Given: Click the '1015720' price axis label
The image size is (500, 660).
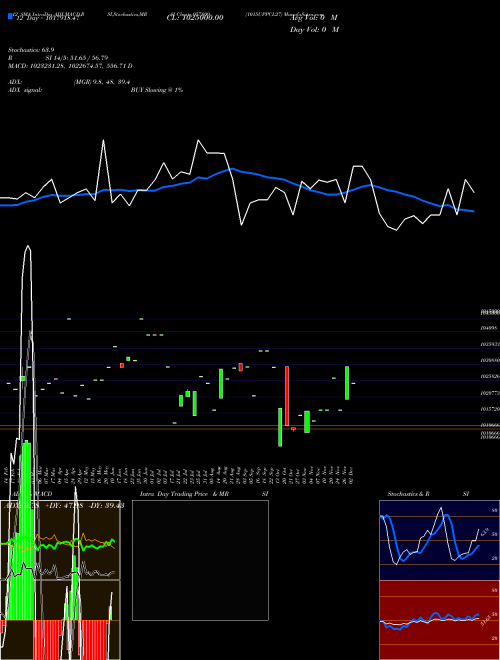Looking at the screenshot, I should (490, 409).
